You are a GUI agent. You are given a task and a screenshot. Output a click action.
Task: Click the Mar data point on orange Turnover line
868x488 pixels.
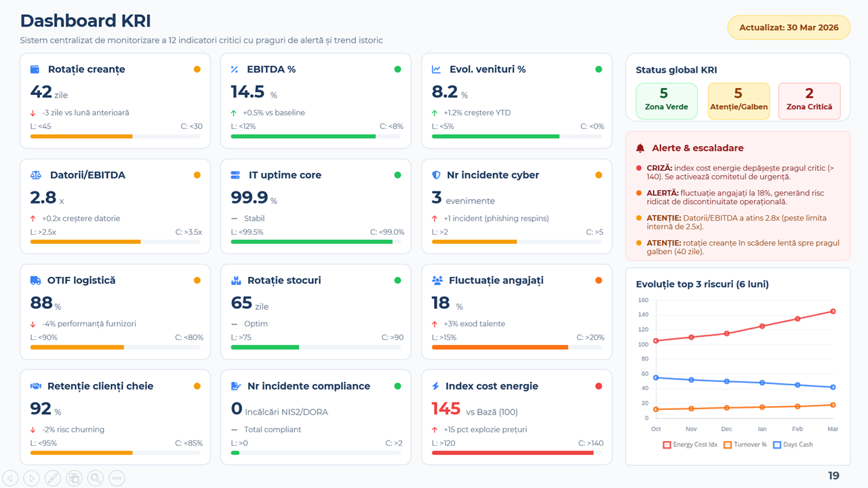[x=833, y=405]
